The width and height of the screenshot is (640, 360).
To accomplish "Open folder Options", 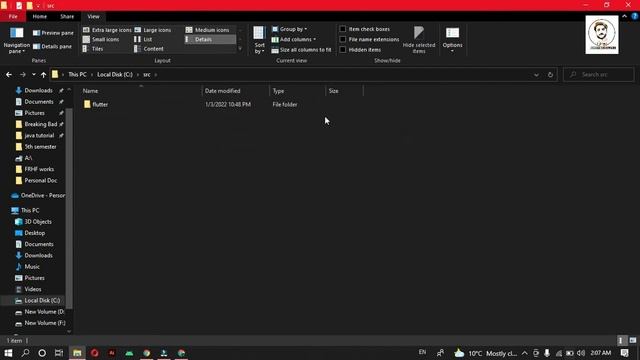I will 452,40.
